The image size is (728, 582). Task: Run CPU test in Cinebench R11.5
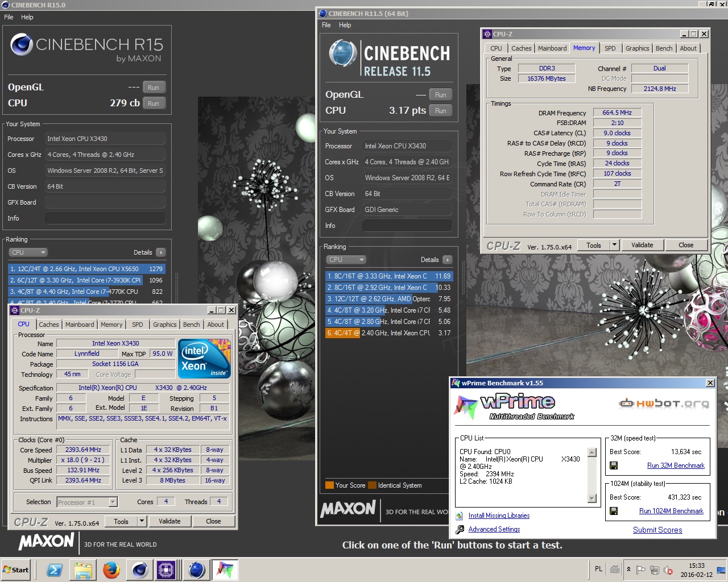click(441, 111)
